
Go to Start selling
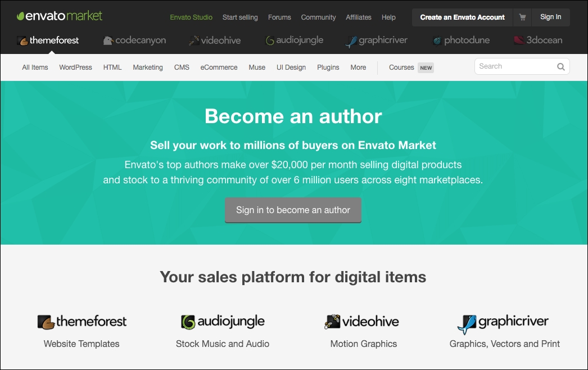pos(240,17)
